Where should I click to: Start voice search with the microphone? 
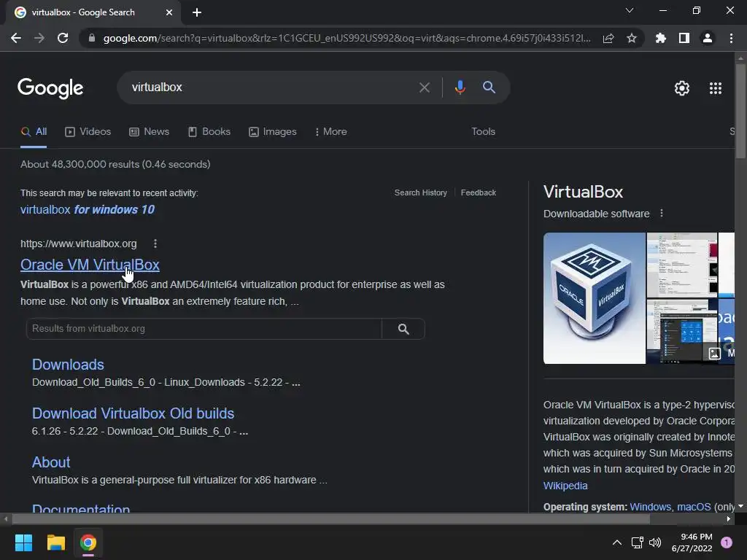[x=460, y=87]
